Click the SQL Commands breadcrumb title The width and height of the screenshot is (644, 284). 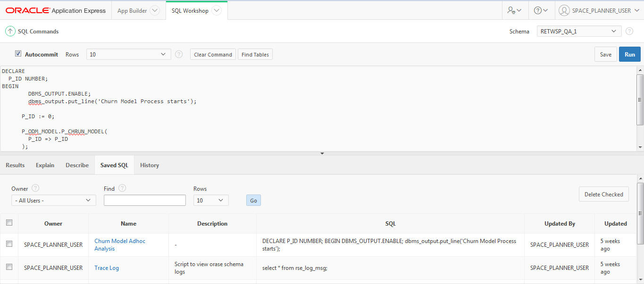click(38, 32)
